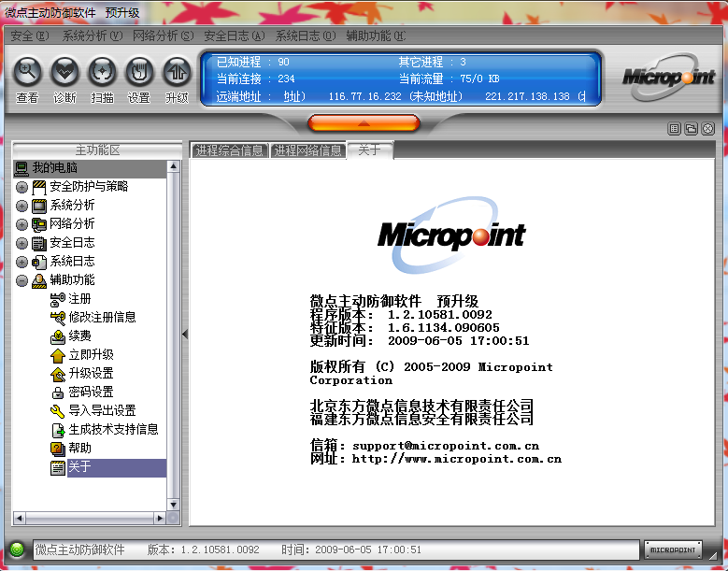The image size is (728, 571).
Task: Click the 已知进程 : 90 readout
Action: point(253,62)
